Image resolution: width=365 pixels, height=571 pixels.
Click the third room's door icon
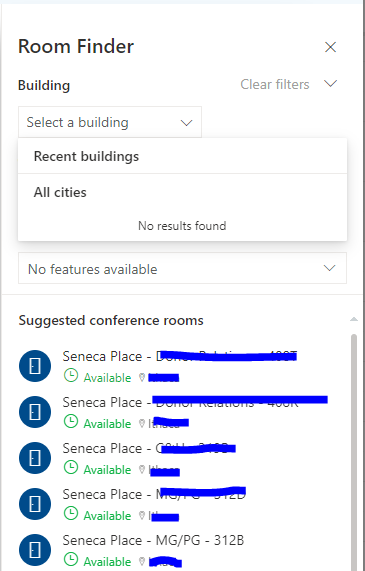[x=35, y=458]
